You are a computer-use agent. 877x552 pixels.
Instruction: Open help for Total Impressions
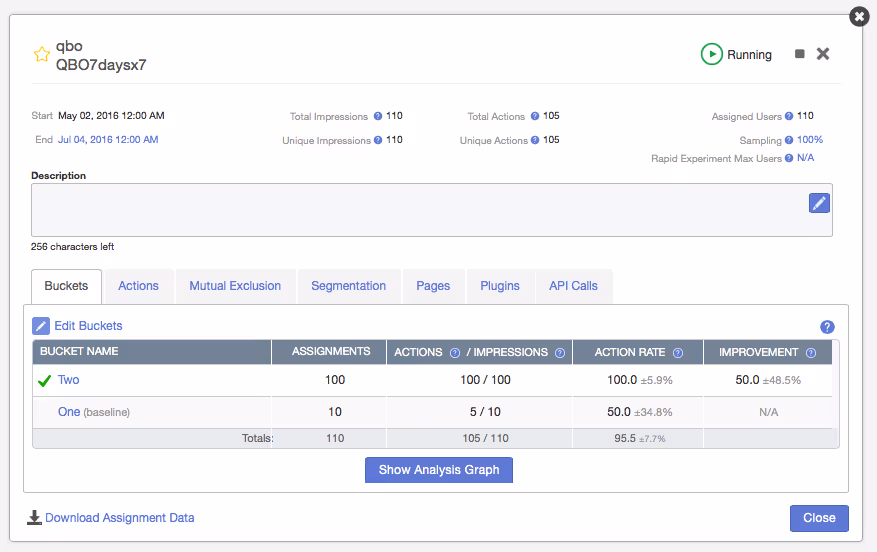(x=378, y=116)
